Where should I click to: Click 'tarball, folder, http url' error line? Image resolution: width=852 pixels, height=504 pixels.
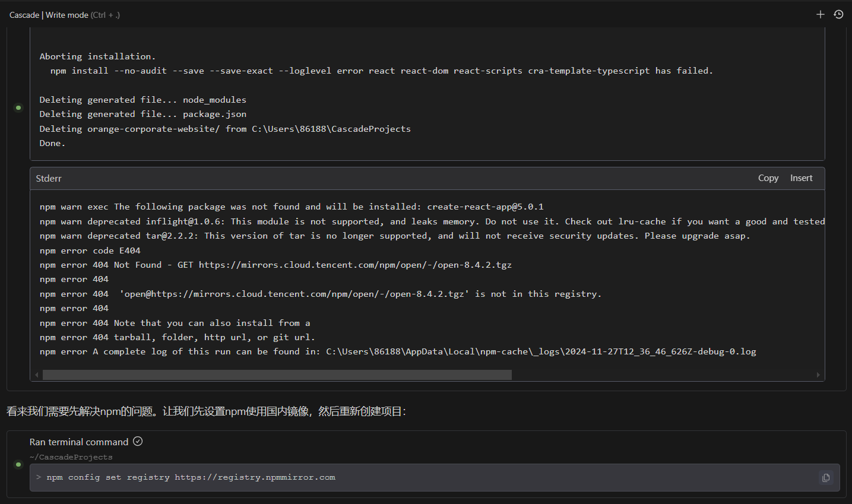pyautogui.click(x=178, y=337)
